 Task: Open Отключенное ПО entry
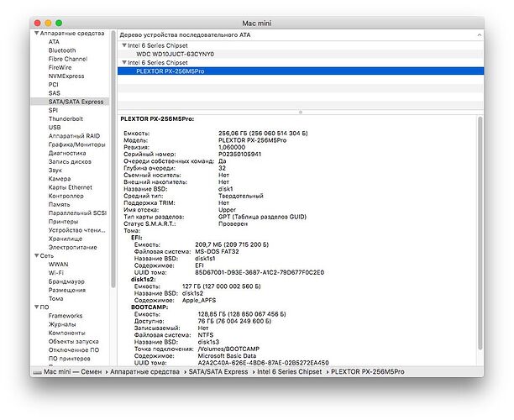(x=74, y=349)
